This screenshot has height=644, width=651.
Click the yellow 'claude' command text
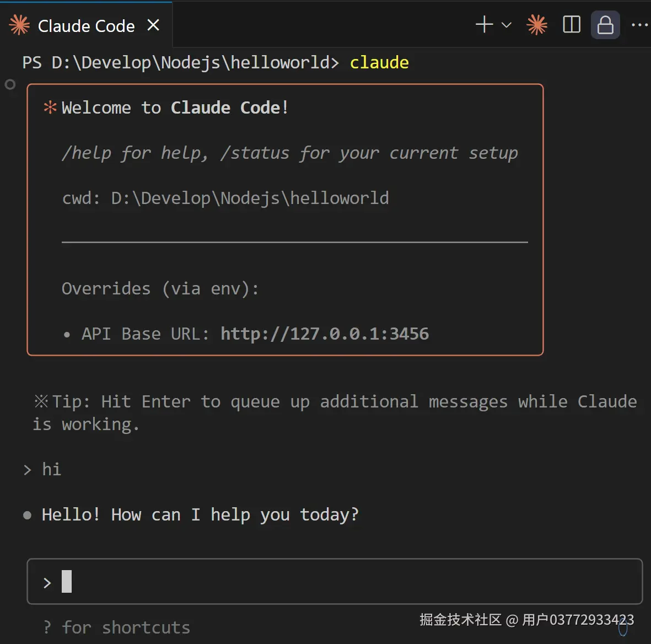point(379,62)
